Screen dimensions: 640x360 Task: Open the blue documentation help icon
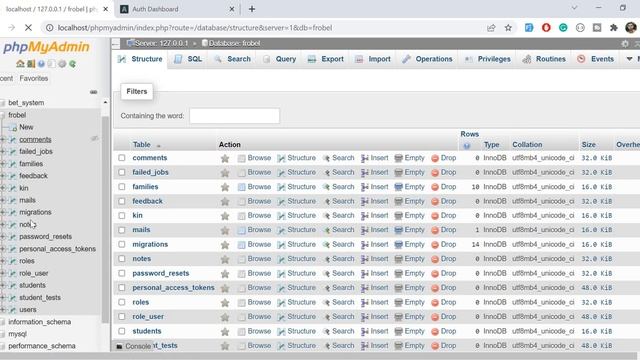coord(41,64)
